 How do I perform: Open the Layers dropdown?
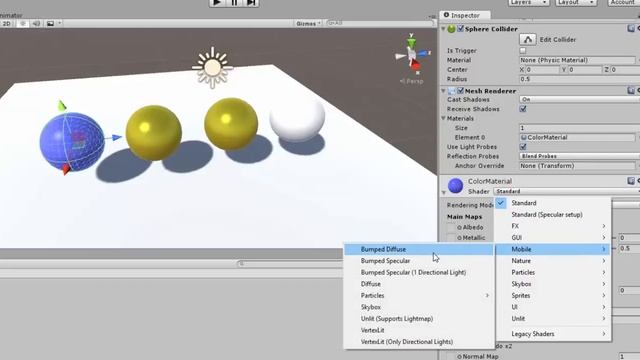[528, 2]
